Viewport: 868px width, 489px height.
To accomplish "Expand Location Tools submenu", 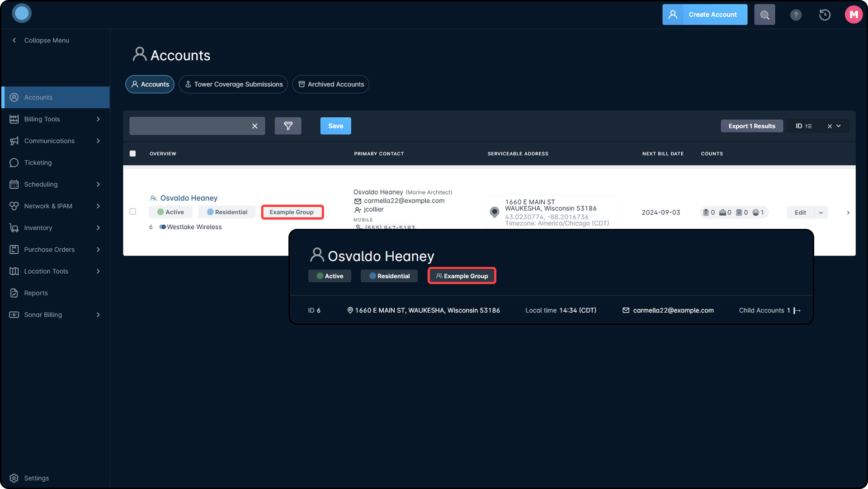I will click(98, 271).
